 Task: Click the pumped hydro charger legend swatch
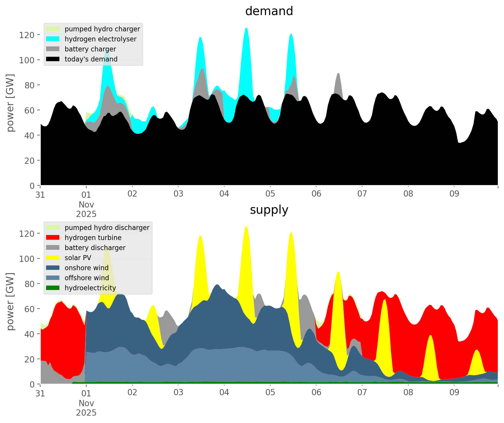[x=53, y=29]
